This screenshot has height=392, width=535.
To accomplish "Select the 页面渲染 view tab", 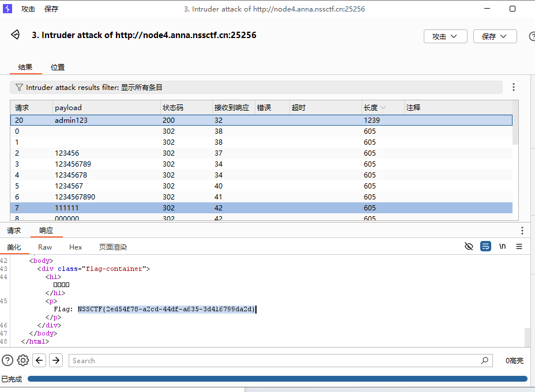I will [x=113, y=247].
